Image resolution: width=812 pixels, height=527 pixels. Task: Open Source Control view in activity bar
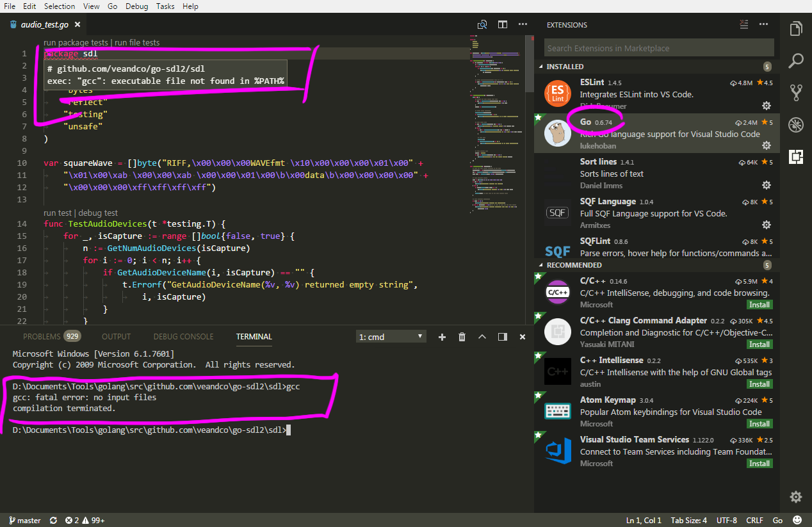coord(796,93)
